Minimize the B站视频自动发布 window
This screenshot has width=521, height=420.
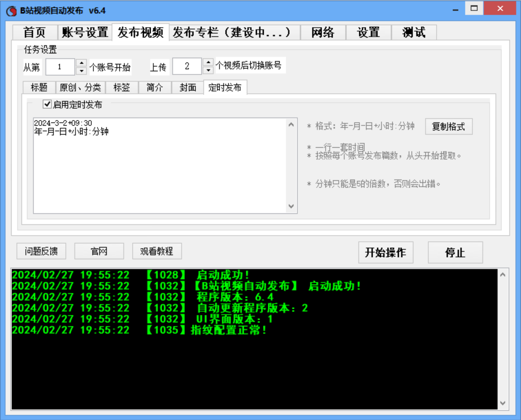[x=456, y=9]
